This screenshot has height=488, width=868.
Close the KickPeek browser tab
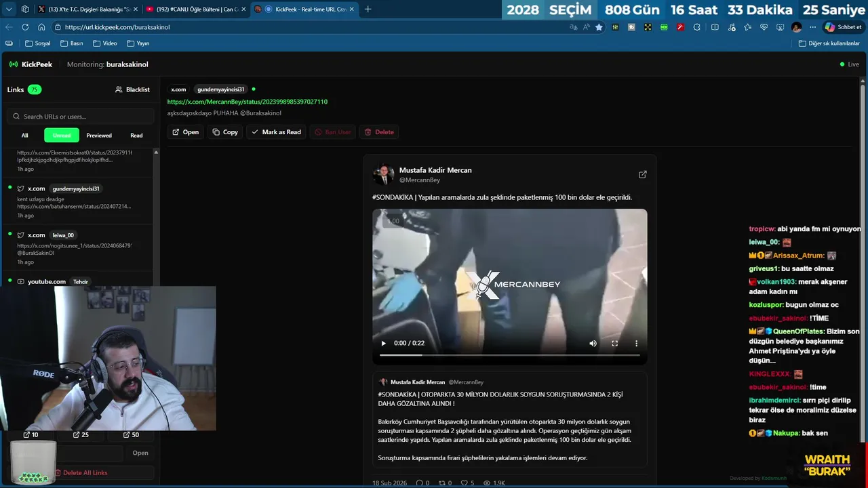point(352,9)
